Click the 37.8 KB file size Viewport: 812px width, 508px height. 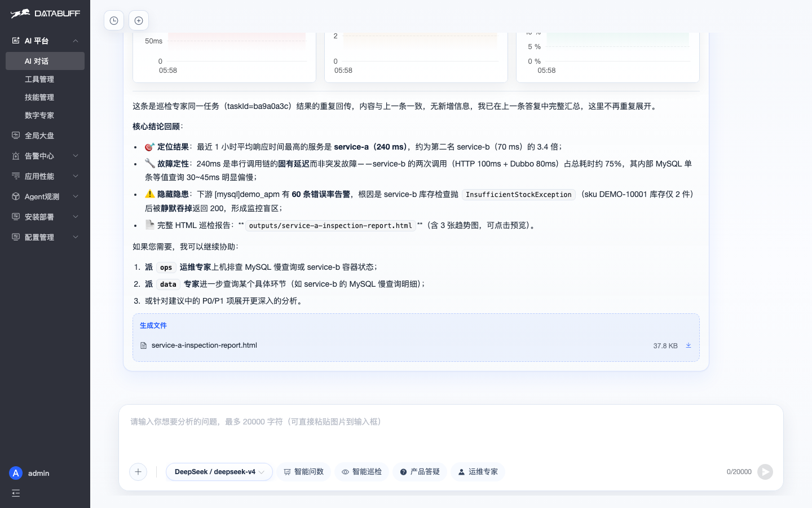665,346
